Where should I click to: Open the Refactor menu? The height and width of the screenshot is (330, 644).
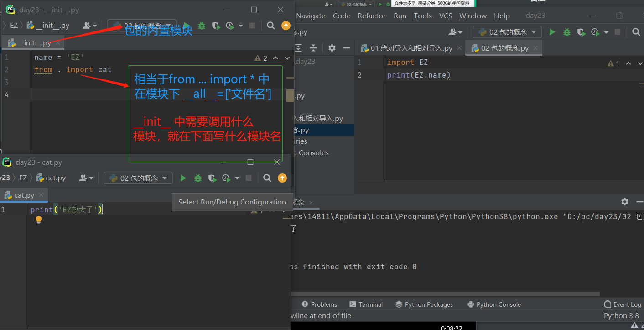point(372,16)
